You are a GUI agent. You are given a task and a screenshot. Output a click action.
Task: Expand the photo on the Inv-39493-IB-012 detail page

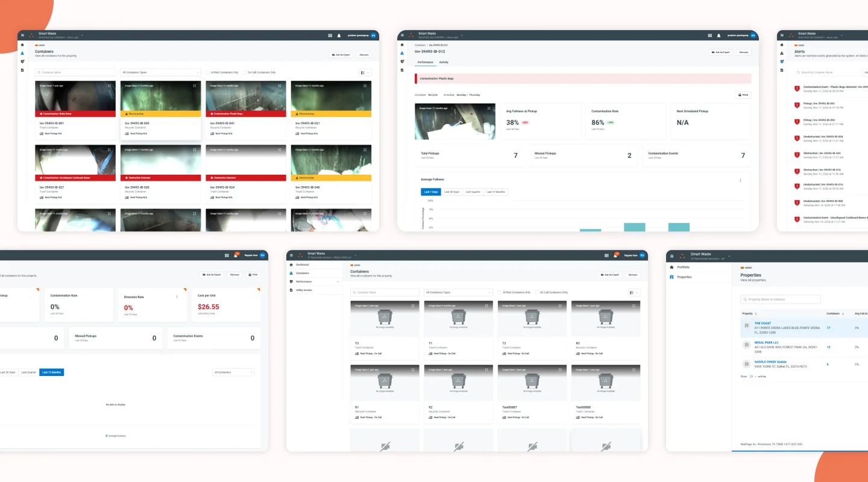490,108
